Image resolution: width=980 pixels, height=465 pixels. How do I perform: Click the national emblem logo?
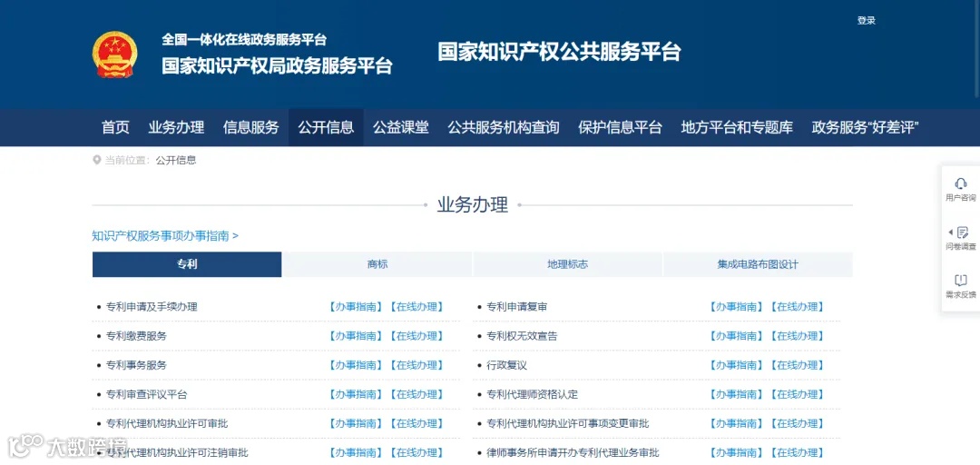[x=114, y=54]
